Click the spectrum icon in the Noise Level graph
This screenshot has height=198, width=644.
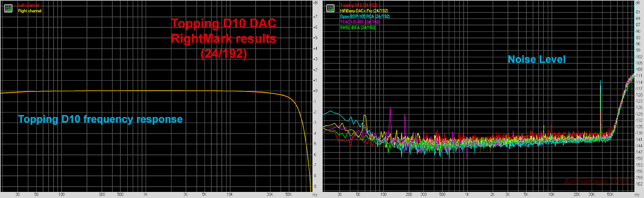tap(330, 8)
